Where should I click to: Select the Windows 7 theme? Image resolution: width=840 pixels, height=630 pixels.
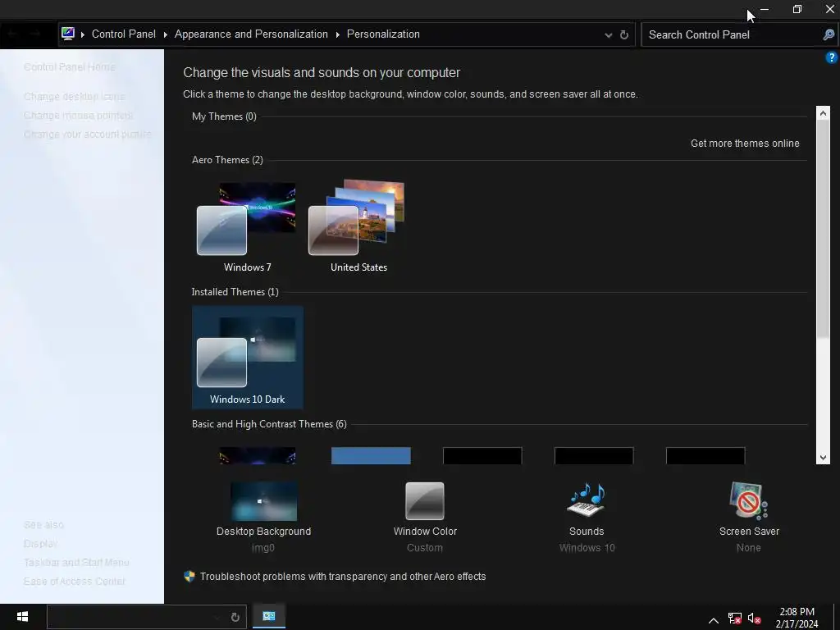(x=248, y=228)
